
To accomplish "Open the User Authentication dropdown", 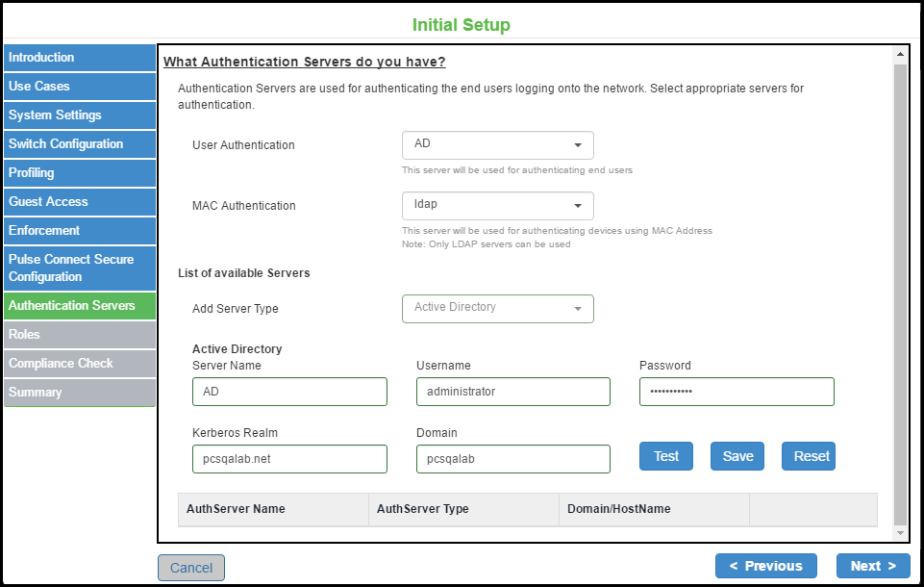I will coord(497,145).
